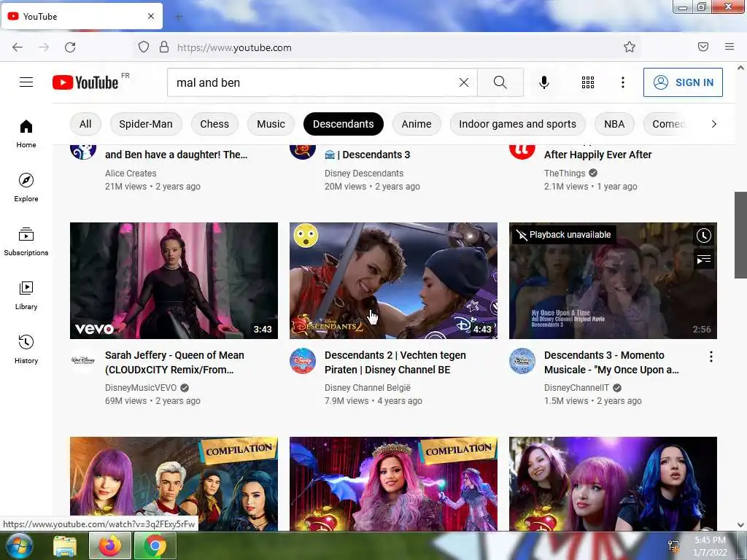Open Descendants 2 Vechten tegen Piraten title

coord(395,362)
